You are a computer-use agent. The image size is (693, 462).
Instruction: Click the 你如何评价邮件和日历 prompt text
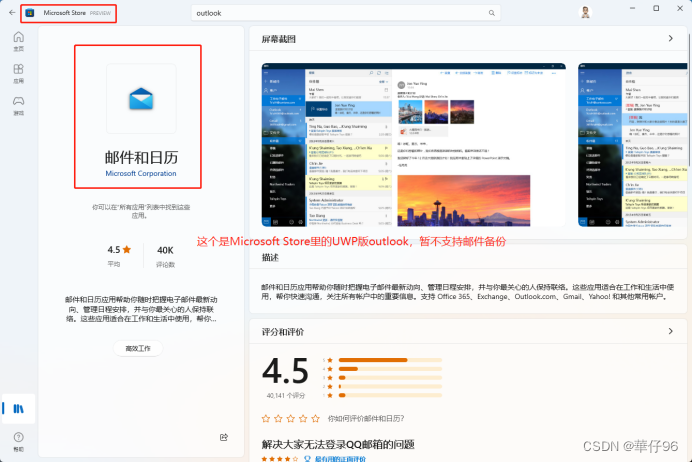[x=366, y=418]
